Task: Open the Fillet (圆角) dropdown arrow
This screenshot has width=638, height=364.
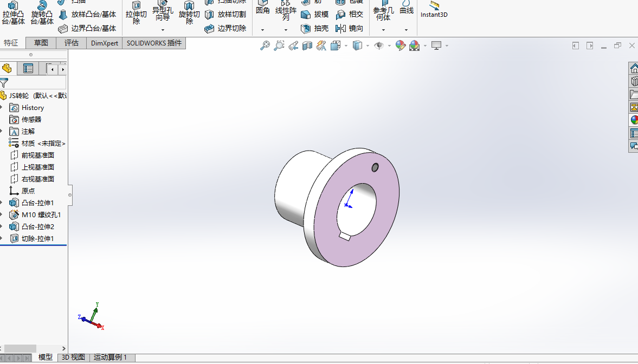Action: 262,30
